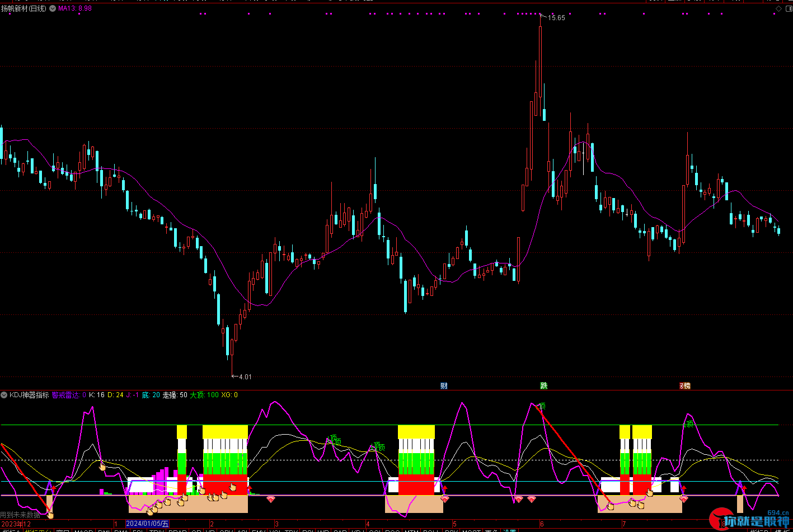Click the 走强: 50 indicator value
This screenshot has width=793, height=532.
tap(175, 395)
